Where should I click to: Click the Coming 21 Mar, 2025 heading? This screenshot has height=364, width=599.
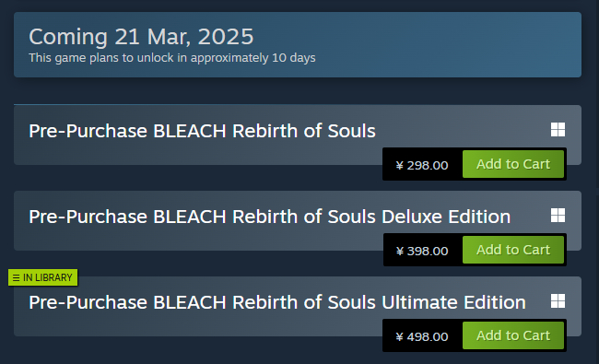click(x=141, y=37)
